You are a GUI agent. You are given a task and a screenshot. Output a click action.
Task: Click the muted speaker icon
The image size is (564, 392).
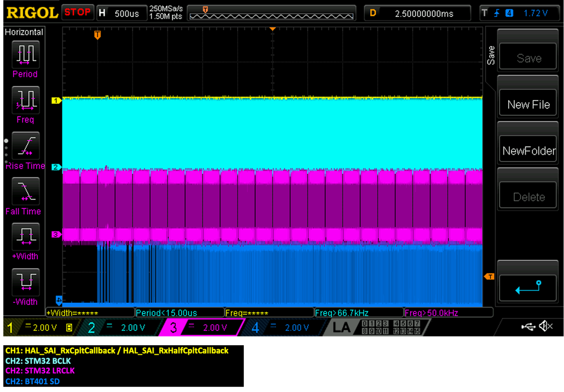click(x=545, y=325)
